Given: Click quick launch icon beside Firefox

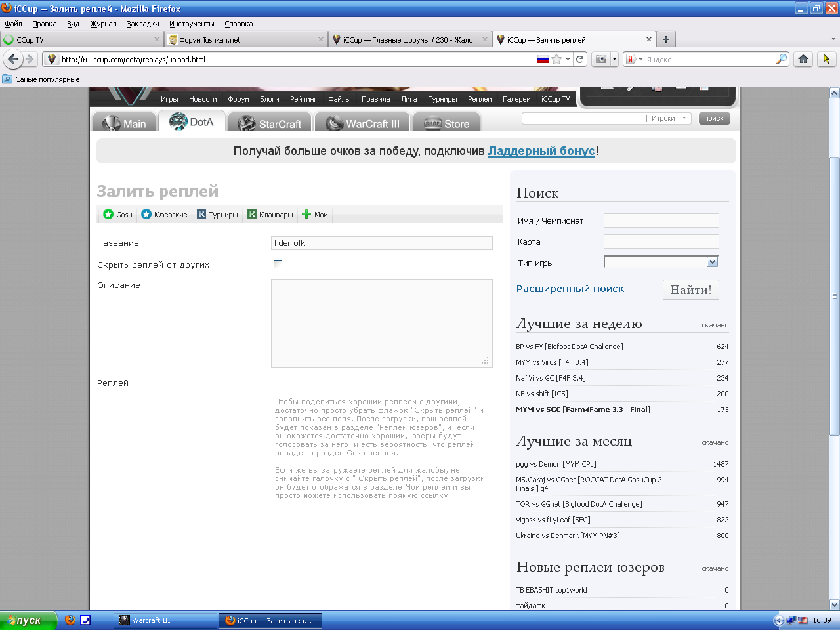Looking at the screenshot, I should click(85, 619).
